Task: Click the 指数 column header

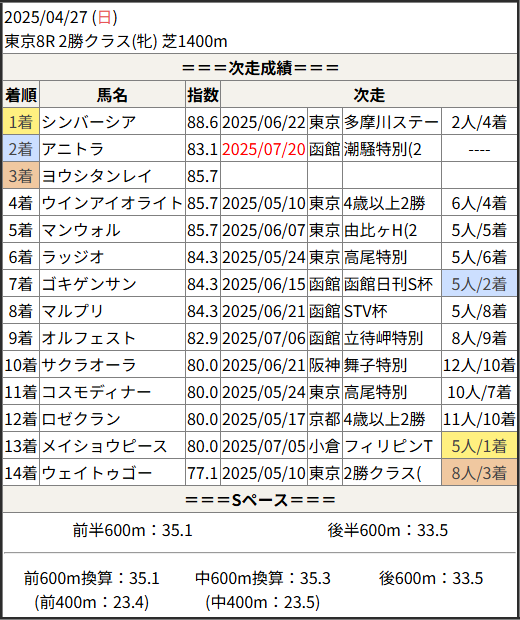Action: pos(203,95)
